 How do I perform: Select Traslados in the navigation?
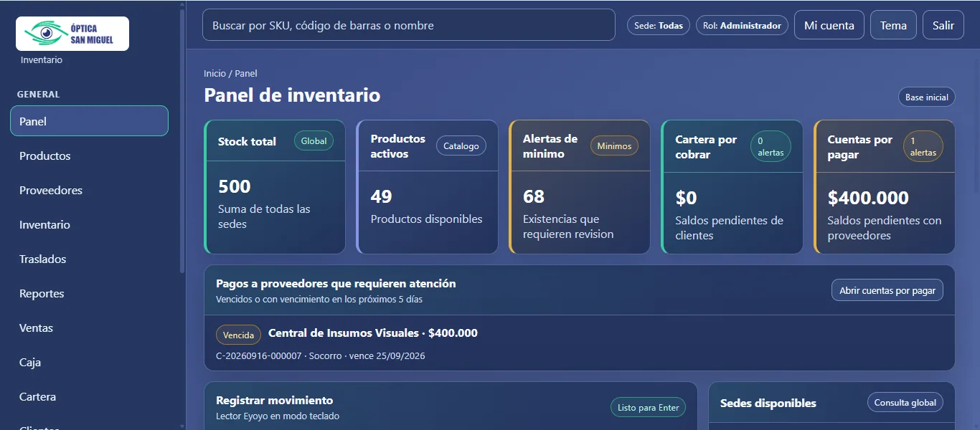pyautogui.click(x=89, y=259)
